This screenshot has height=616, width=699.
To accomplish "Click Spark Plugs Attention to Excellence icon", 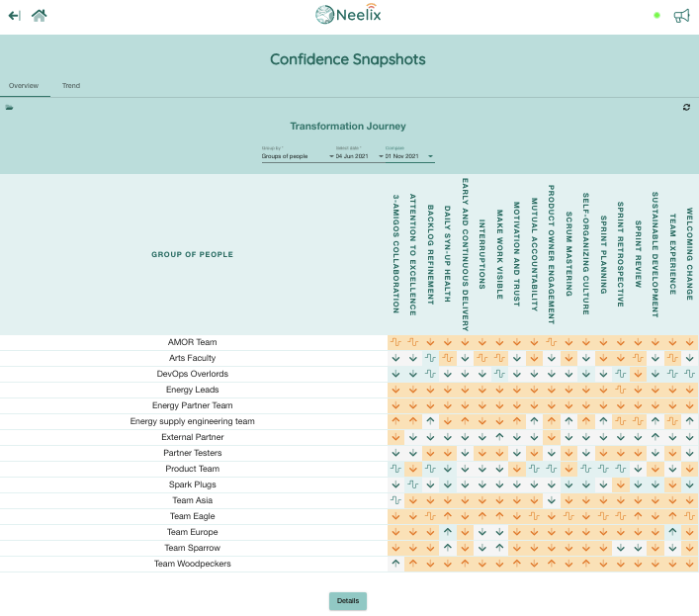I will click(x=413, y=484).
